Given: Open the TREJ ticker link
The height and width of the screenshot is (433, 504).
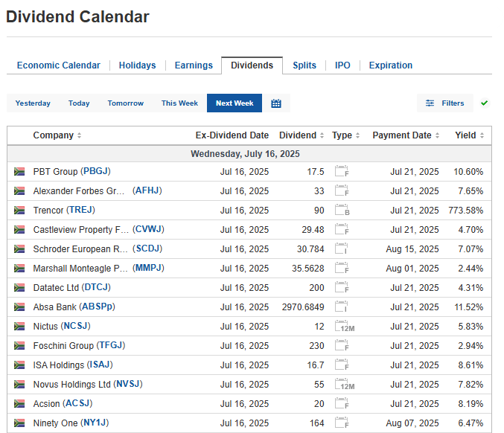Looking at the screenshot, I should click(80, 210).
